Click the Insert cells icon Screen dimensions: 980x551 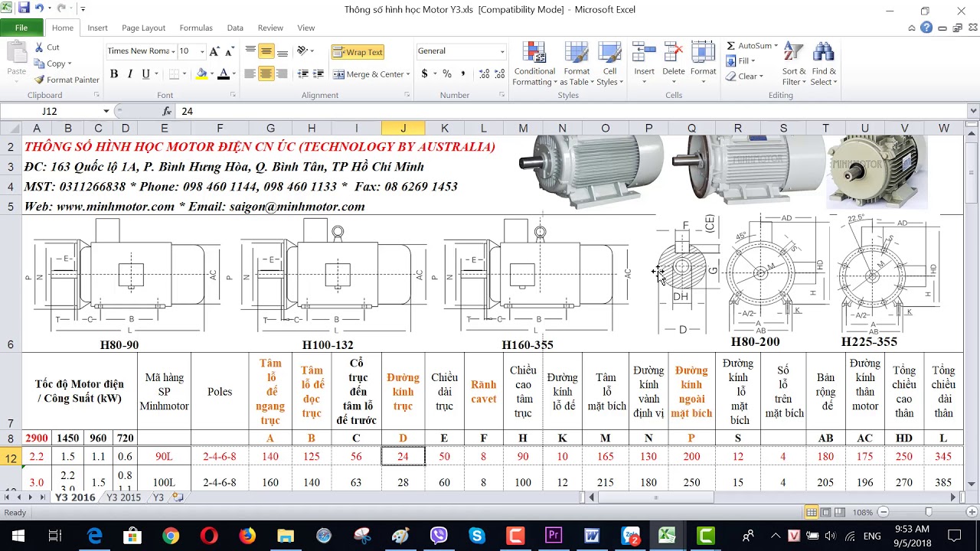pos(645,53)
